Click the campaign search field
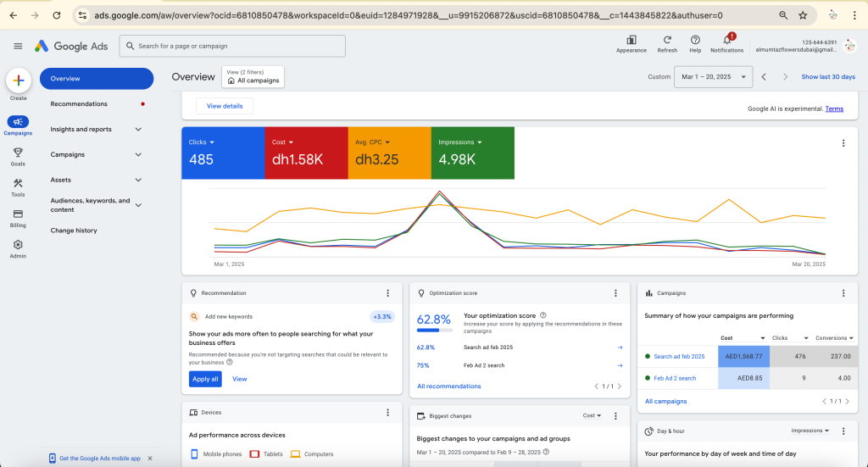Image resolution: width=868 pixels, height=467 pixels. [232, 46]
